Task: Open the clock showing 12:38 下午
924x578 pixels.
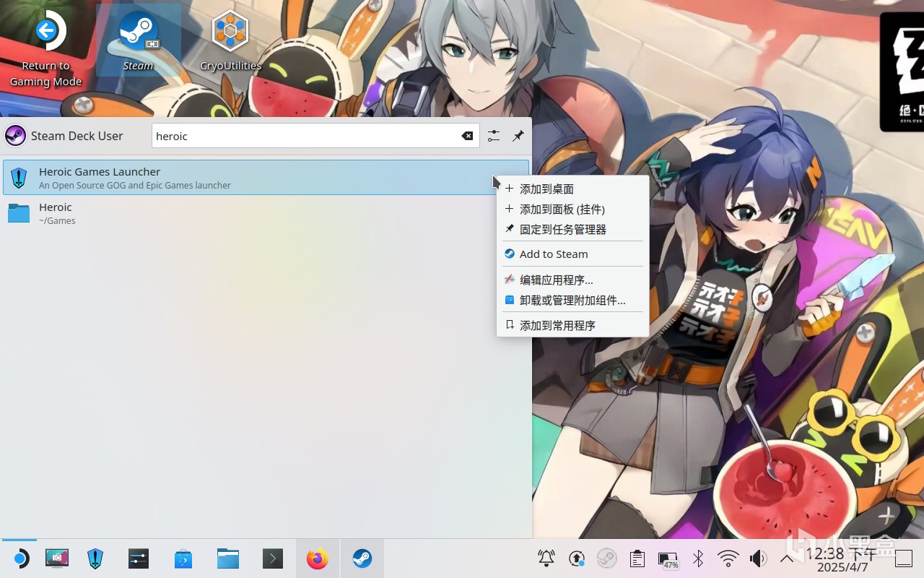Action: point(842,559)
